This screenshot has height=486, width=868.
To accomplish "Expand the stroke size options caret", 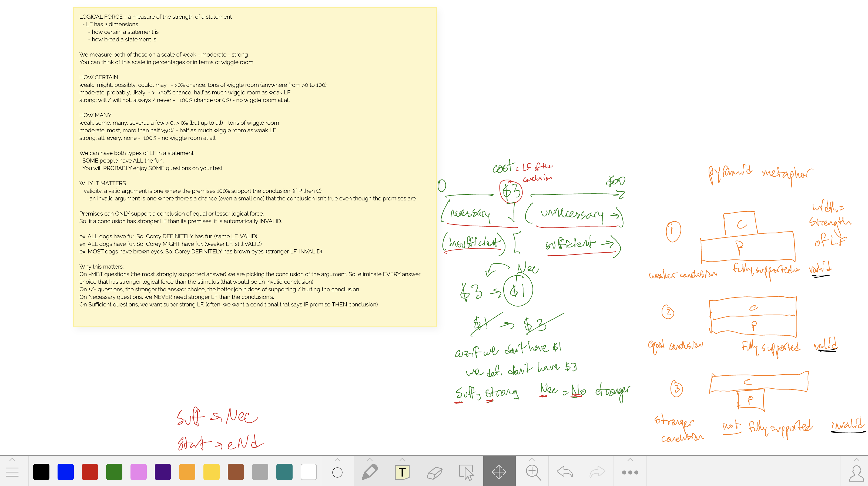I will (x=337, y=460).
